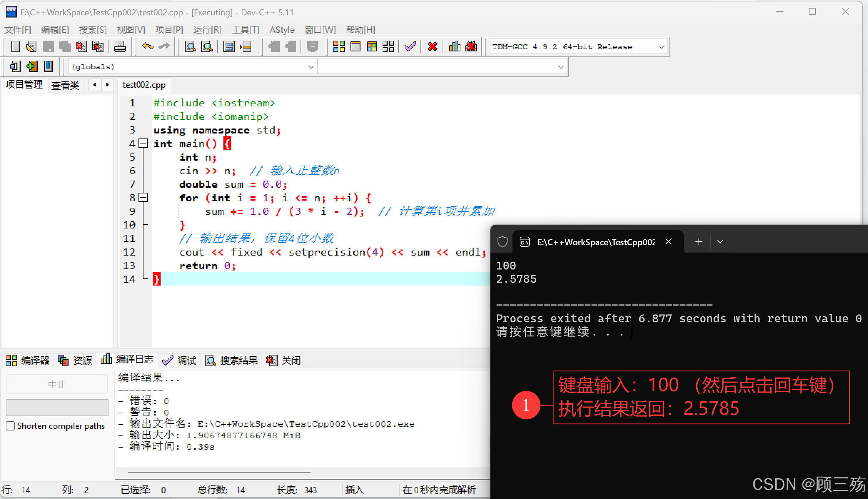Open the (globals) scope dropdown

[311, 67]
